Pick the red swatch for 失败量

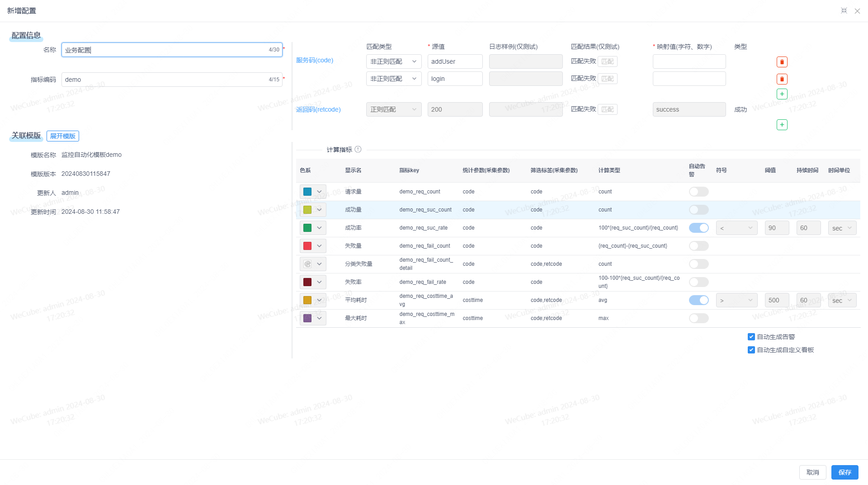tap(307, 246)
